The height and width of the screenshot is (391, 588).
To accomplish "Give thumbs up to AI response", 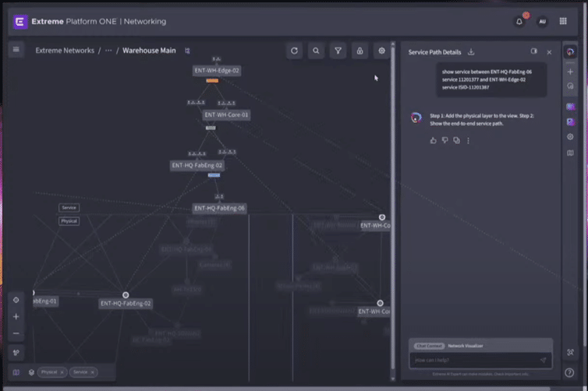I will (433, 140).
